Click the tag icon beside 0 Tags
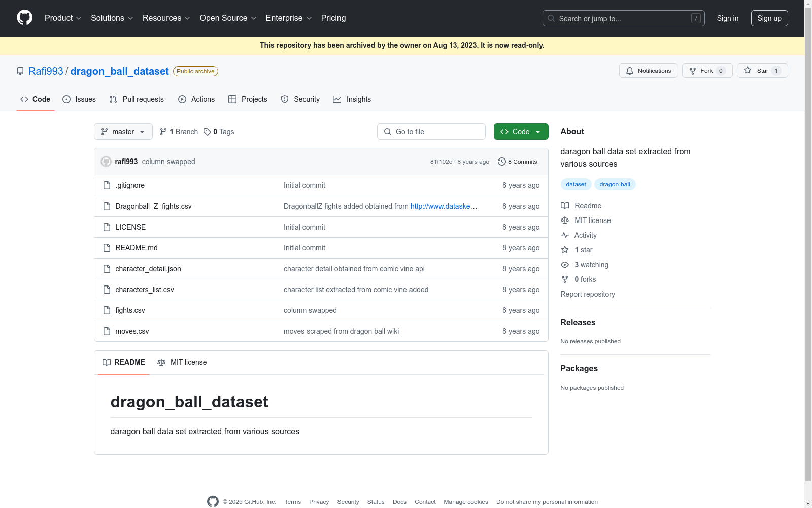The height and width of the screenshot is (508, 812). pyautogui.click(x=207, y=132)
